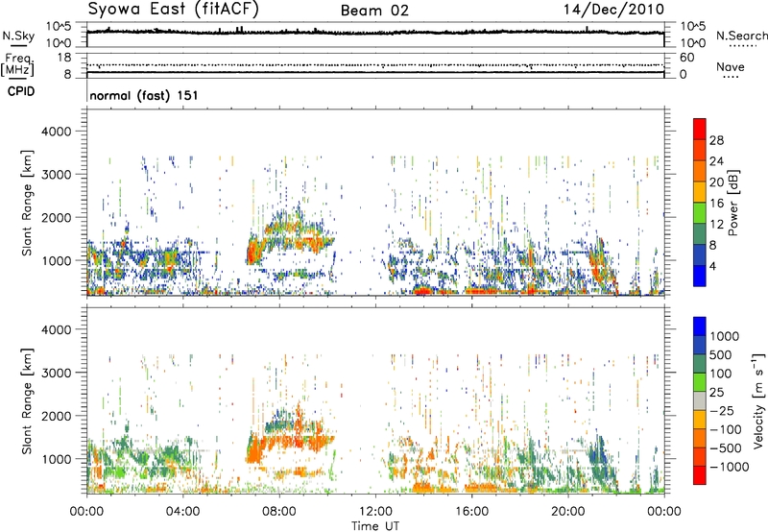Click the grey segment of velocity colorbar

(x=700, y=400)
